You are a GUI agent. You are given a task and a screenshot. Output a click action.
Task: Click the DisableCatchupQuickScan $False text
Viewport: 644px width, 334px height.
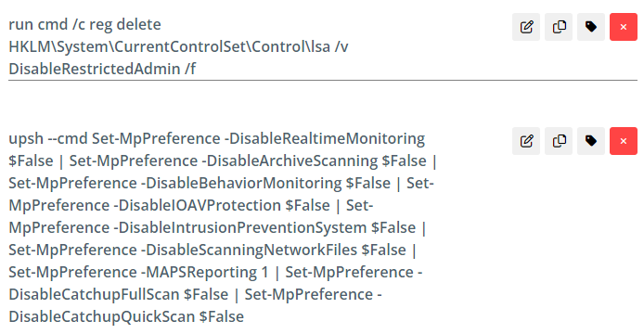coord(126,316)
